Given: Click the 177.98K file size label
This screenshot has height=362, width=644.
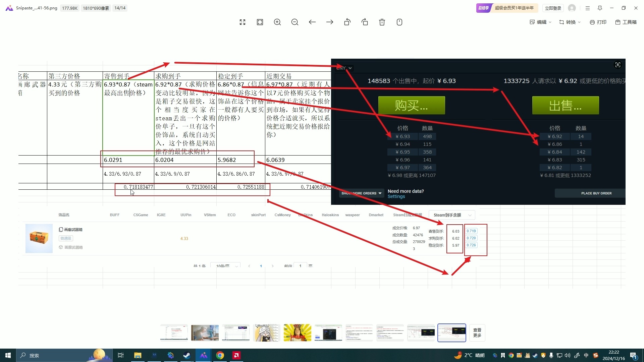Looking at the screenshot, I should [70, 8].
